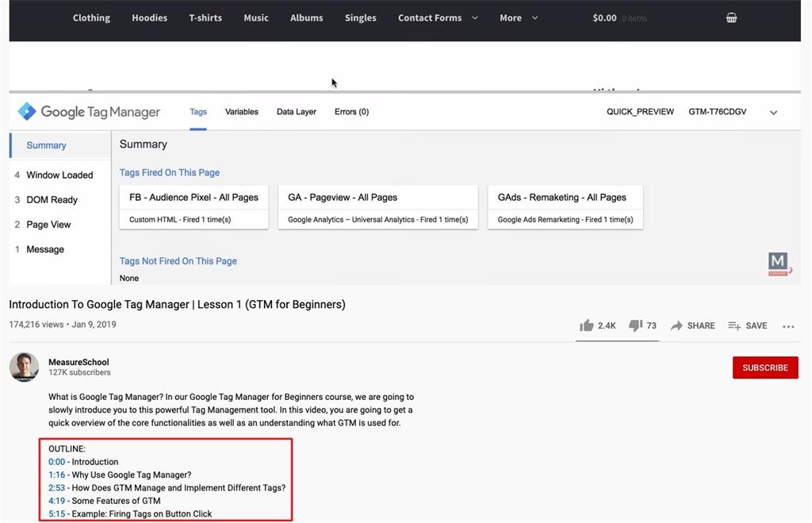Open the Singles menu item
Viewport: 812px width, 523px height.
click(361, 17)
